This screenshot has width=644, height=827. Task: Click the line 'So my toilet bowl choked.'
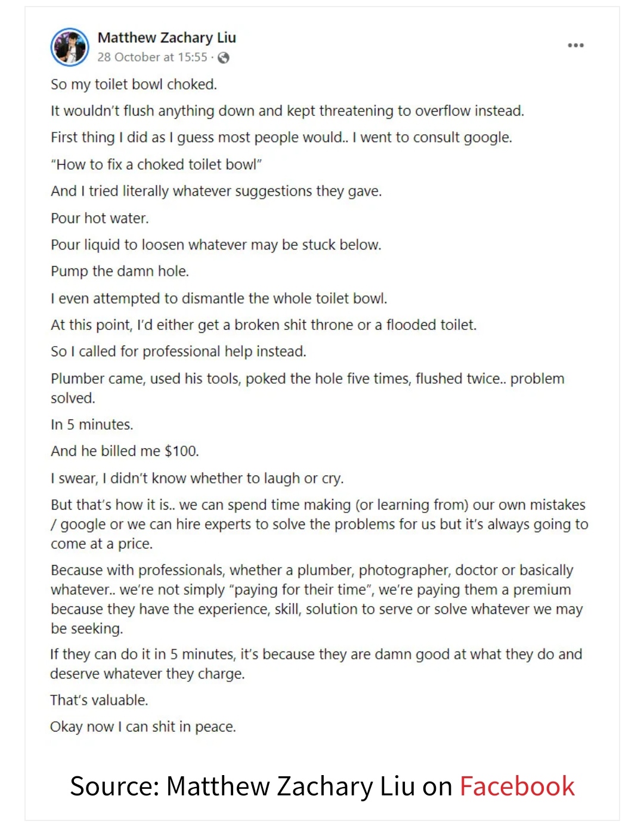pos(134,84)
